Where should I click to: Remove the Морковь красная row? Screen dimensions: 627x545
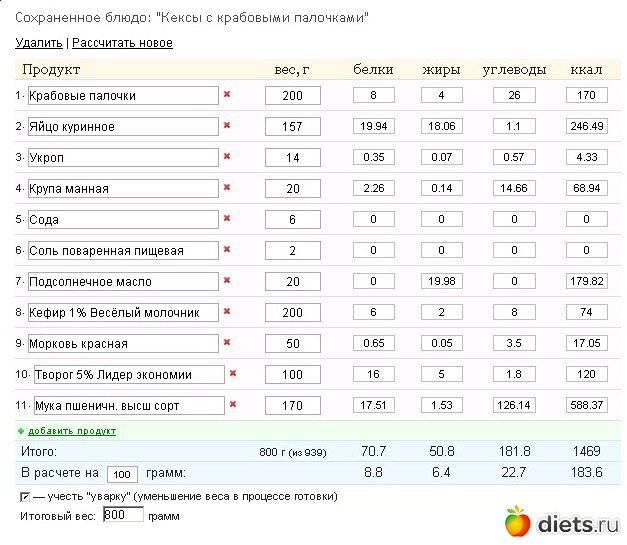[227, 343]
